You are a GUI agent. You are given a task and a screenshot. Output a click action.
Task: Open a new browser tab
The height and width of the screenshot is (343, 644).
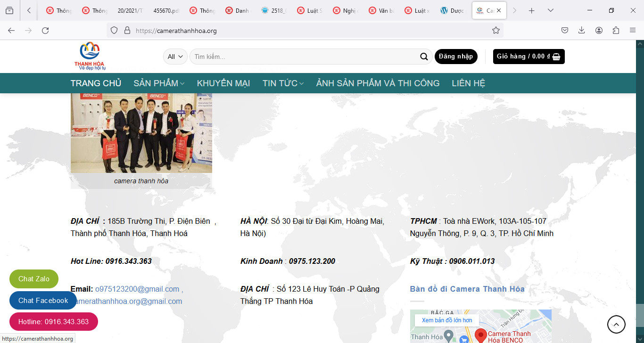(x=531, y=10)
